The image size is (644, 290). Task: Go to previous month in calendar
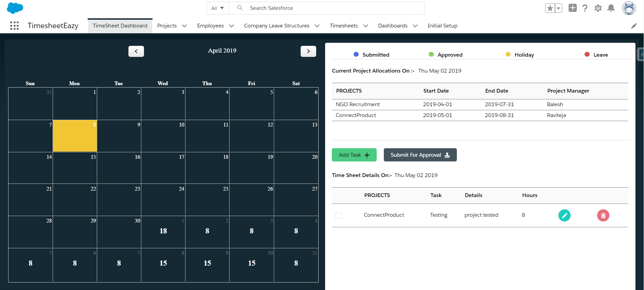coord(136,51)
